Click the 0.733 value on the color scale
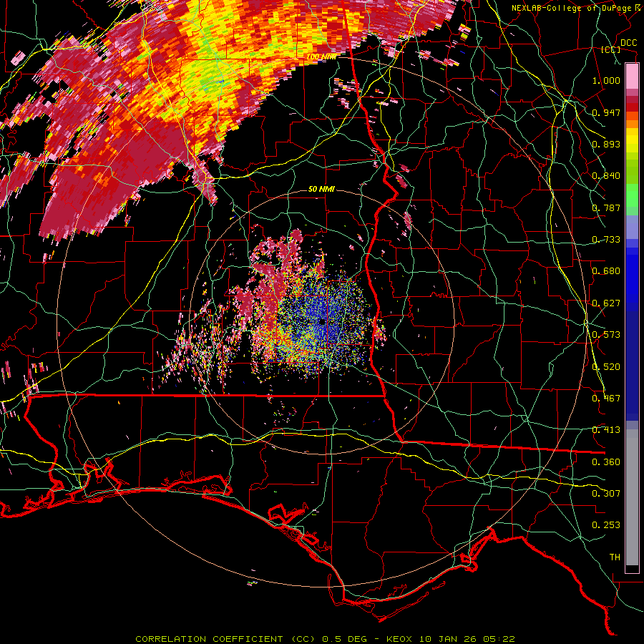Screen dimensions: 644x644 coord(606,240)
